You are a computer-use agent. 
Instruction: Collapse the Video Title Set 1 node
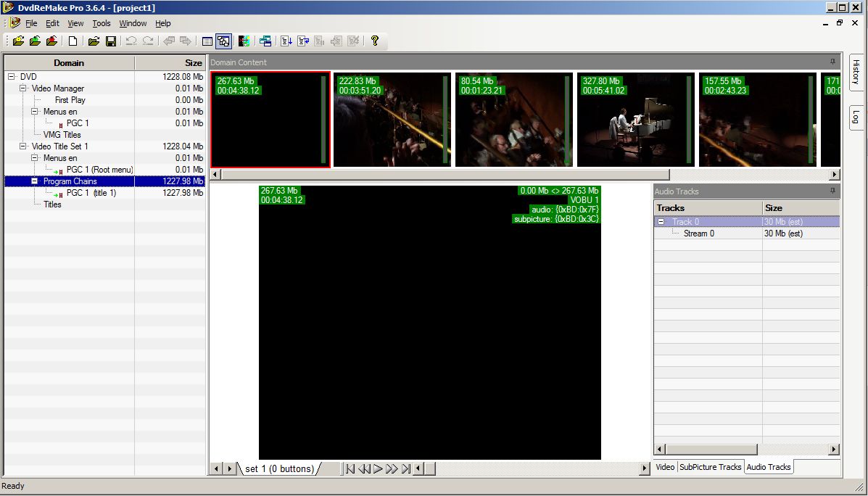[x=23, y=146]
